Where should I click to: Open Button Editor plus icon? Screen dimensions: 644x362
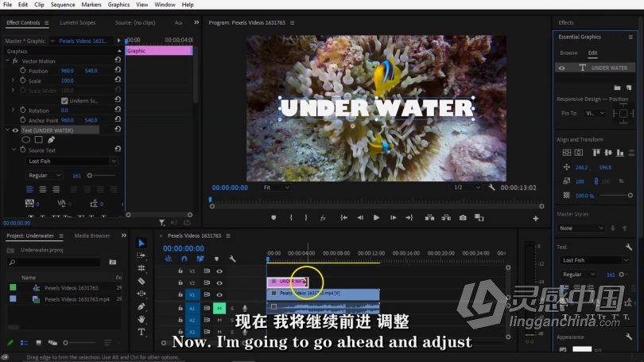[536, 219]
